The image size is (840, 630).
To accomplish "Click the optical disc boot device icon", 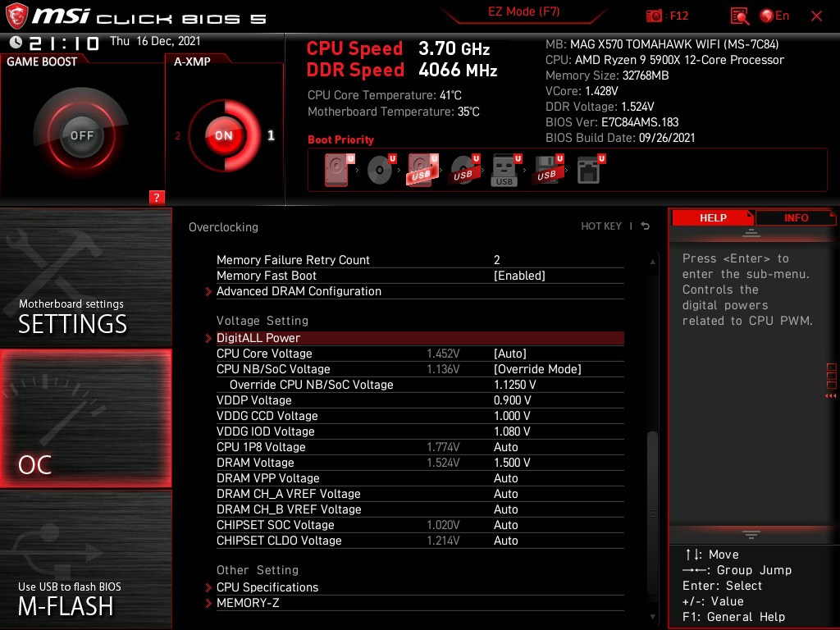I will pyautogui.click(x=379, y=170).
